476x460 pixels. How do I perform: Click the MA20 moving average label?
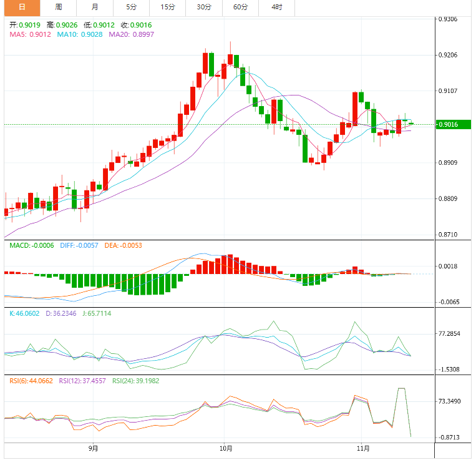pos(131,34)
